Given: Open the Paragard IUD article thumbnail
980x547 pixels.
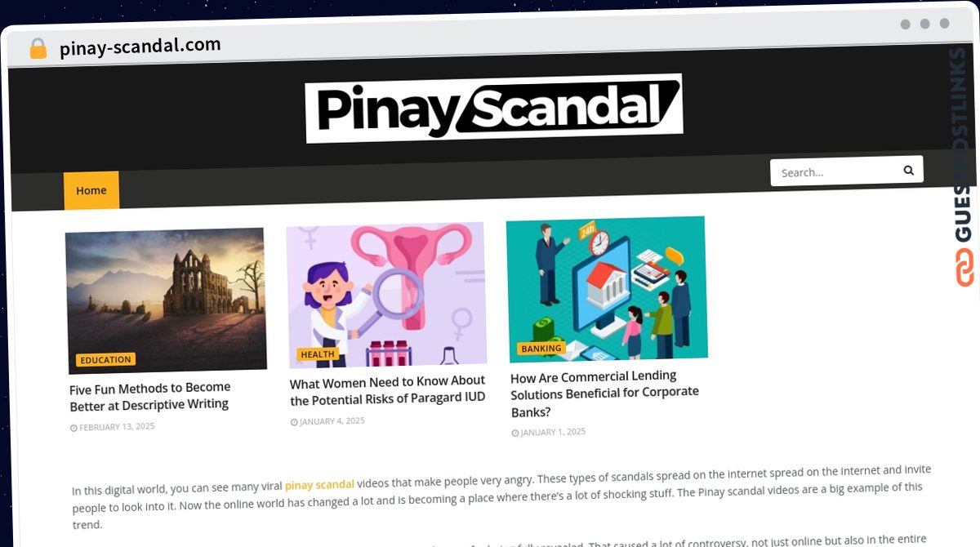Looking at the screenshot, I should (x=386, y=295).
